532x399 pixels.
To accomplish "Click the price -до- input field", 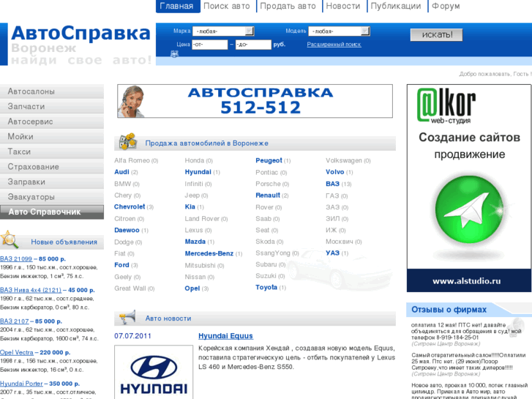I will click(253, 45).
